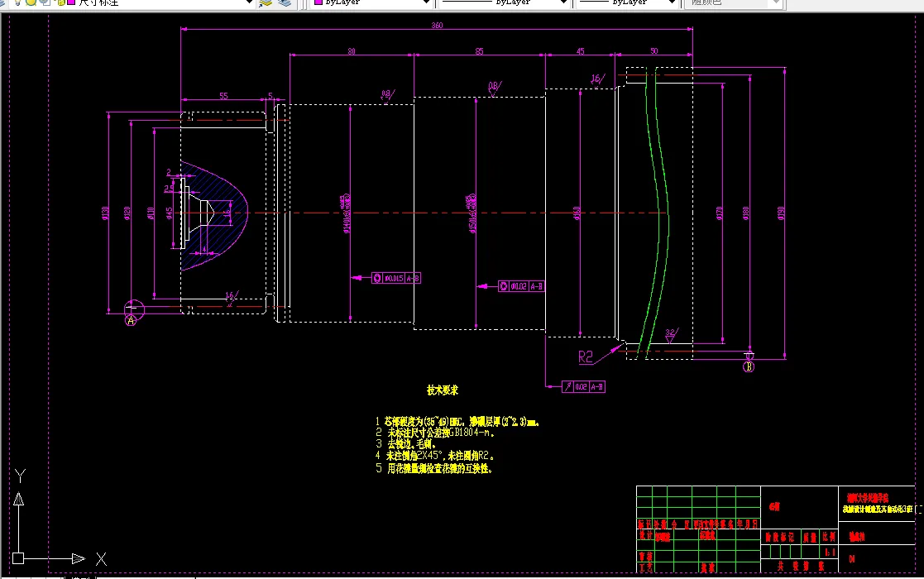The image size is (924, 579).
Task: Select the red university name in title block
Action: pyautogui.click(x=868, y=498)
